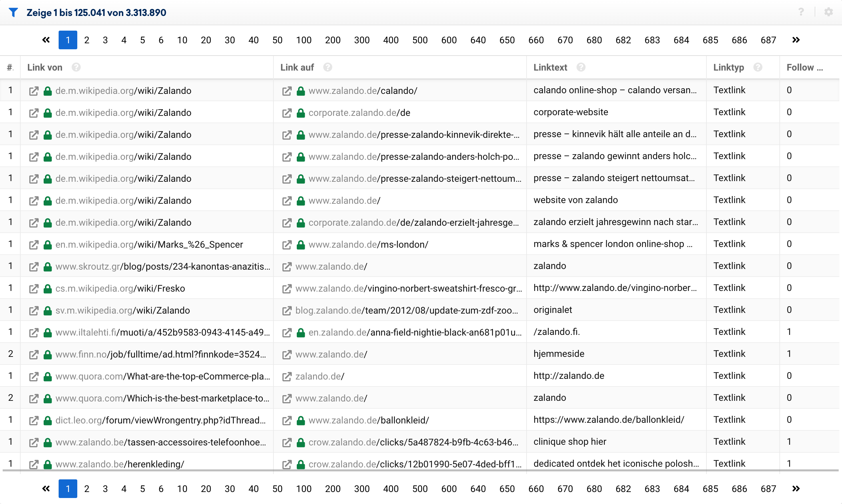Viewport: 842px width, 504px height.
Task: Click help icon next to Link auf
Action: pos(327,67)
